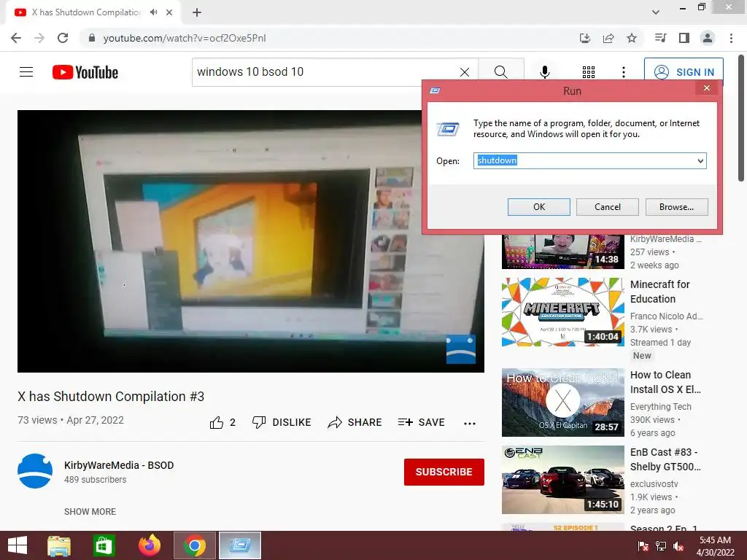Open the How to Clean Install OS X title
The image size is (747, 560).
tap(665, 382)
